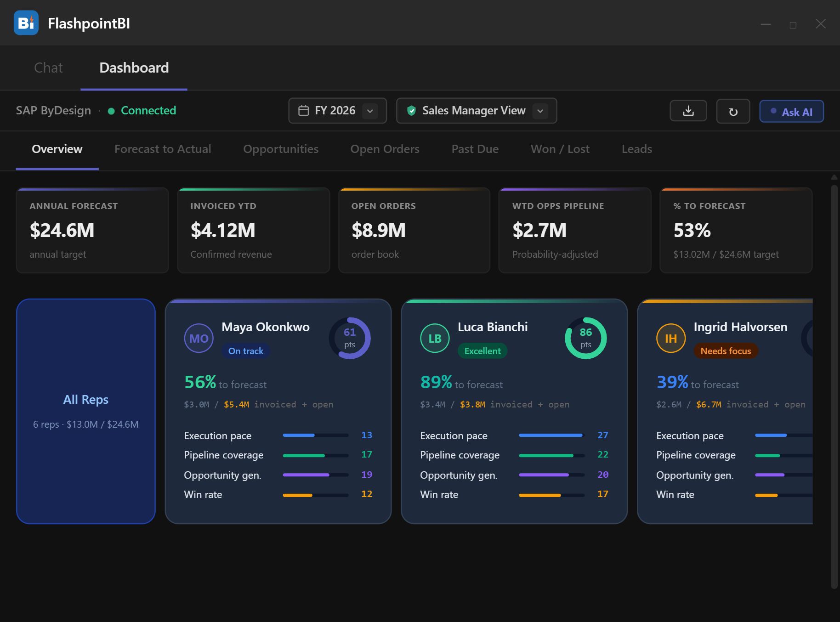This screenshot has height=622, width=840.
Task: Click Ingrid Halvorsen's 39% to forecast value
Action: tap(672, 382)
